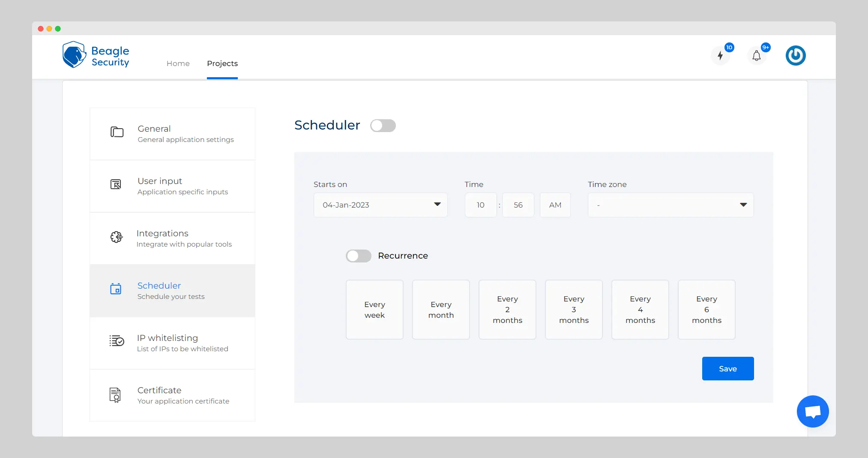Screen dimensions: 868x458
Task: Open the lightning bolt quick actions icon
Action: coord(720,56)
